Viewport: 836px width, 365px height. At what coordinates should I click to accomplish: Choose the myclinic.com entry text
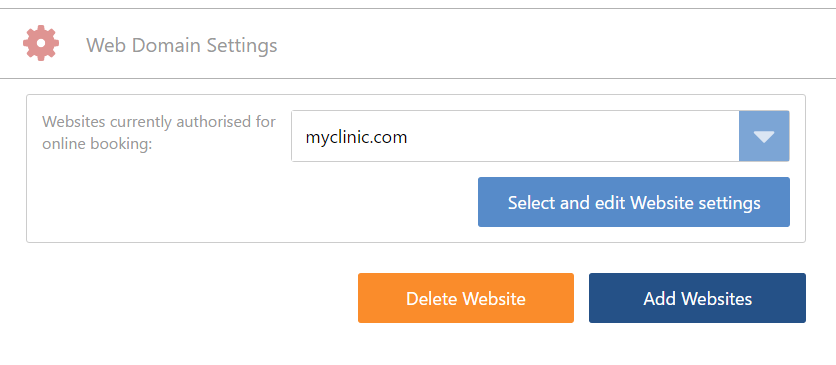(x=356, y=137)
